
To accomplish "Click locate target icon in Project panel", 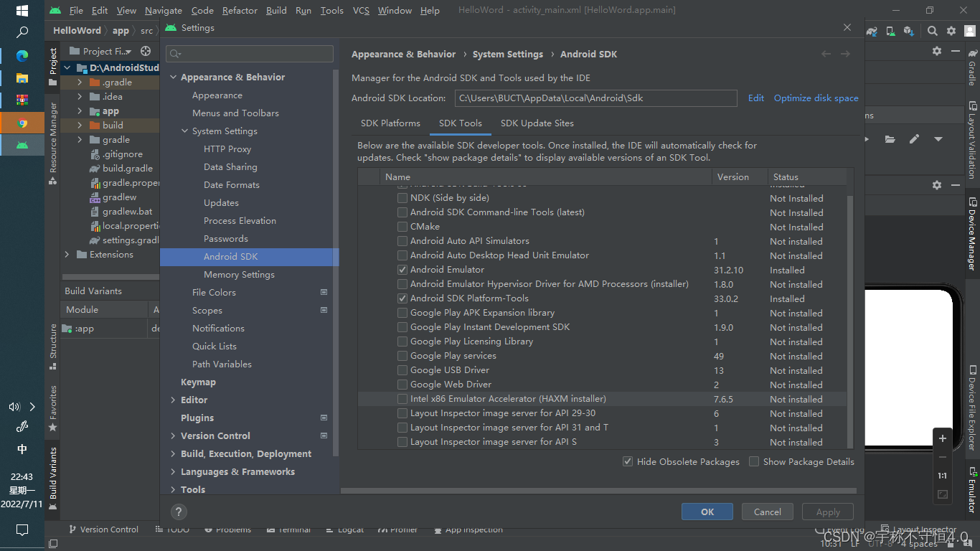I will (146, 51).
